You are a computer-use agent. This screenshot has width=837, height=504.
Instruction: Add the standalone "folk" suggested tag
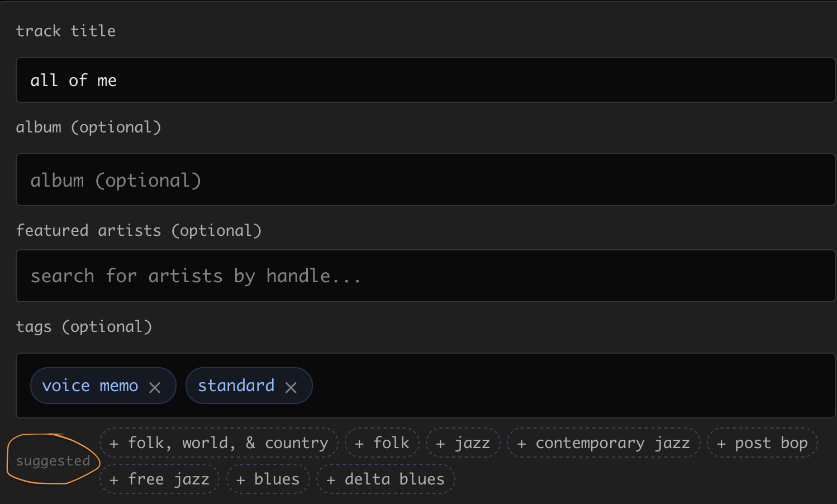pyautogui.click(x=382, y=443)
